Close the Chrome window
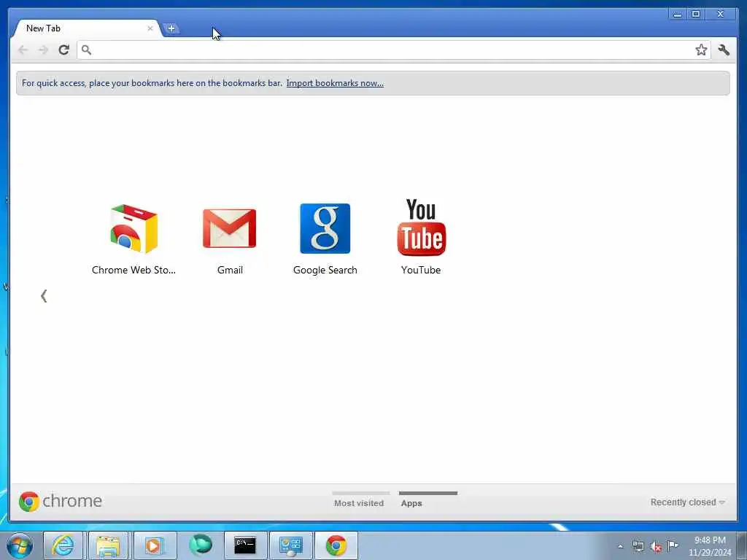The width and height of the screenshot is (747, 560). [x=720, y=15]
